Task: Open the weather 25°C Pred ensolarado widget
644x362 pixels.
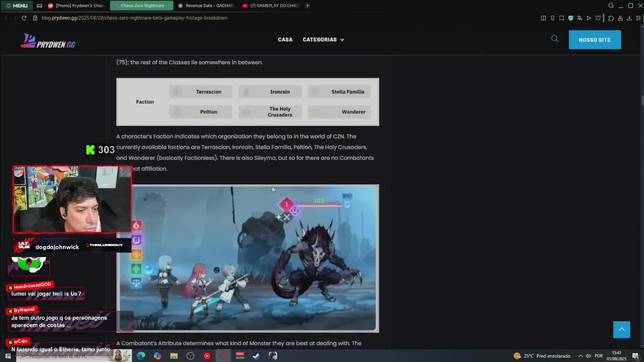Action: pos(542,356)
